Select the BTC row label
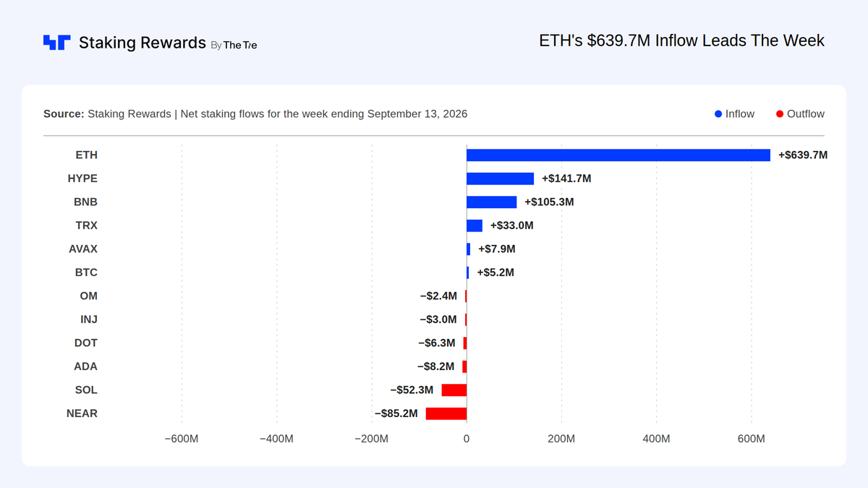Image resolution: width=868 pixels, height=488 pixels. [x=86, y=273]
